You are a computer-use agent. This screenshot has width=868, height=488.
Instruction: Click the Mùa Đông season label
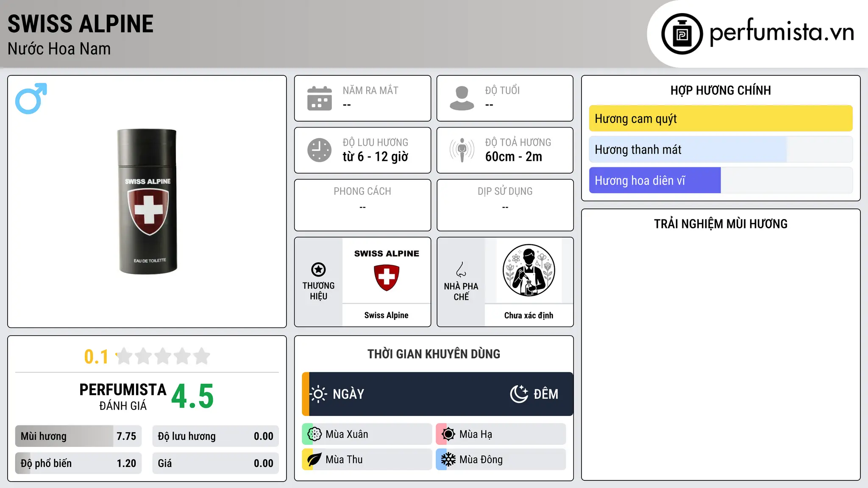point(481,460)
